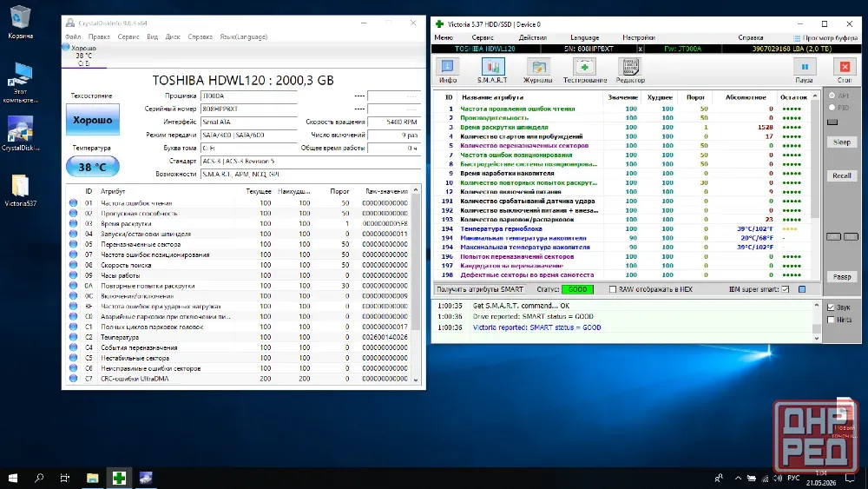Open Диск menu in CrystalDiskInfo
The image size is (868, 489).
tap(173, 36)
